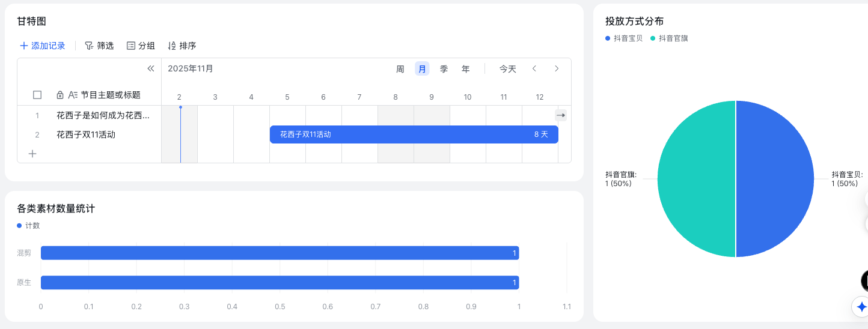The image size is (868, 329).
Task: Click the 排序 sort icon
Action: (x=172, y=46)
